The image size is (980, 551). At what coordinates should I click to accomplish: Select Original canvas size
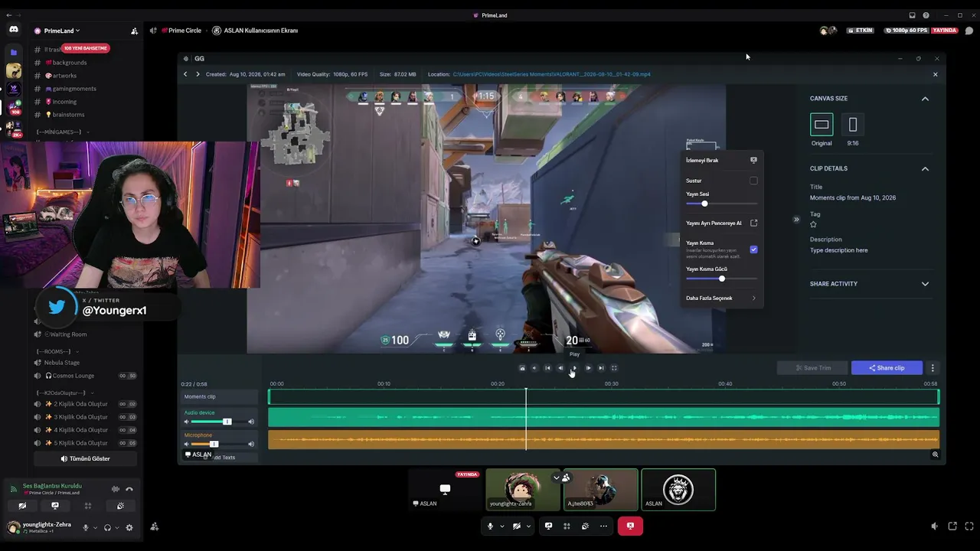coord(822,124)
